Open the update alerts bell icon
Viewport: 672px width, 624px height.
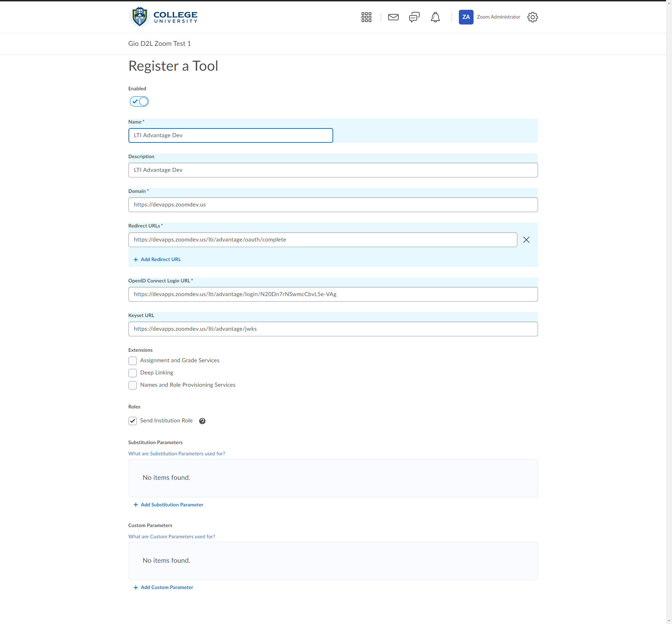(x=435, y=17)
